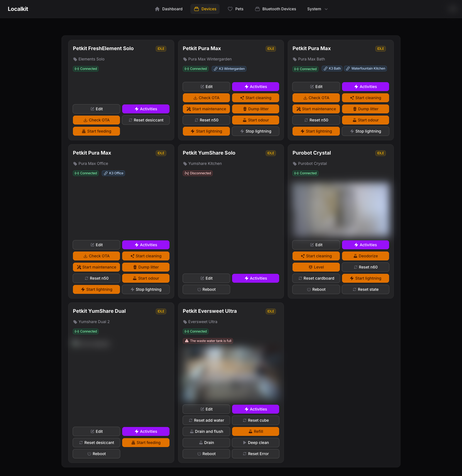Click Level on Purobot Crystal
Viewport: 462px width, 476px height.
[x=316, y=267]
